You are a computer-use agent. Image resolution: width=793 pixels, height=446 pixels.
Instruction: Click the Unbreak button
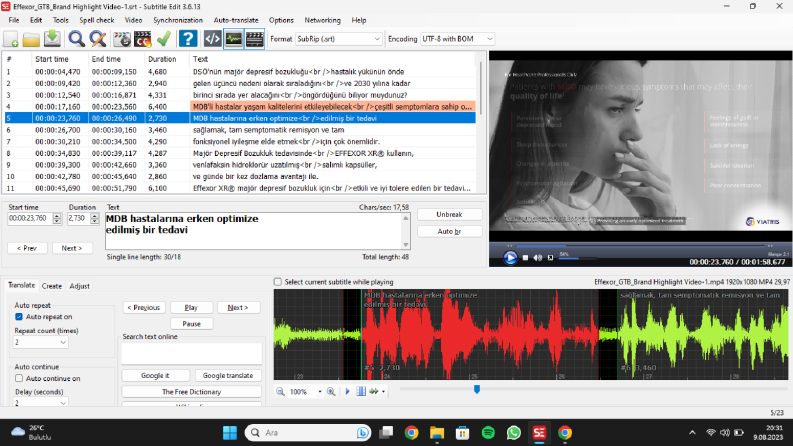tap(449, 214)
